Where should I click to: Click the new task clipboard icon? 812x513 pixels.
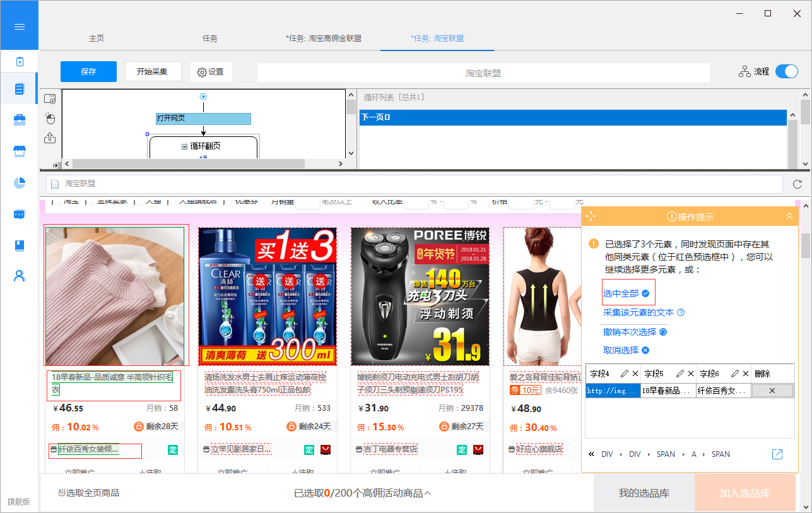20,61
